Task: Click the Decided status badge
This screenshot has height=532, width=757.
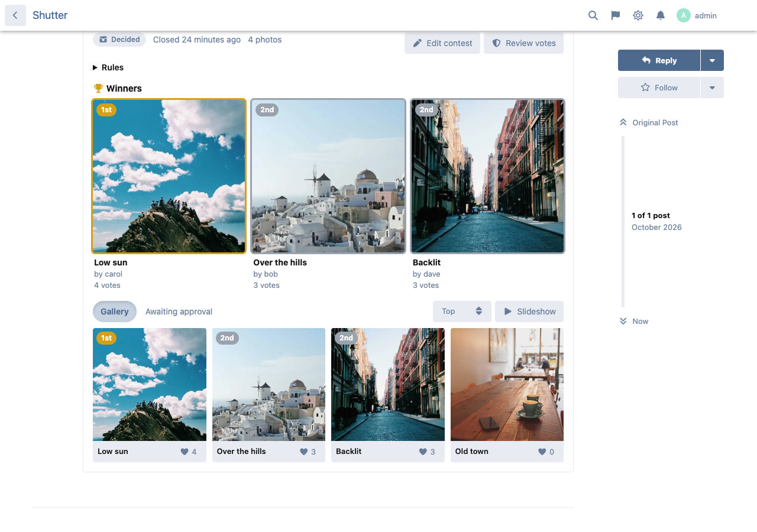Action: (x=119, y=40)
